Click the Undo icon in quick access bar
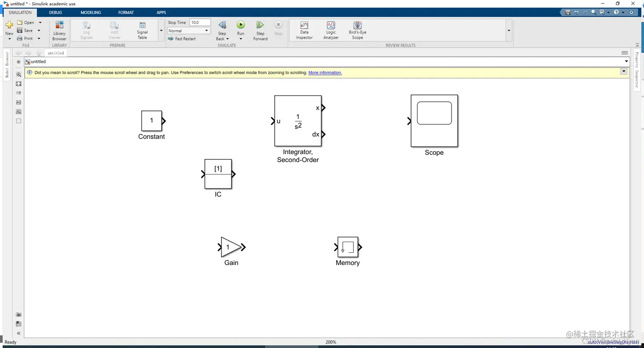The image size is (644, 348). click(576, 12)
